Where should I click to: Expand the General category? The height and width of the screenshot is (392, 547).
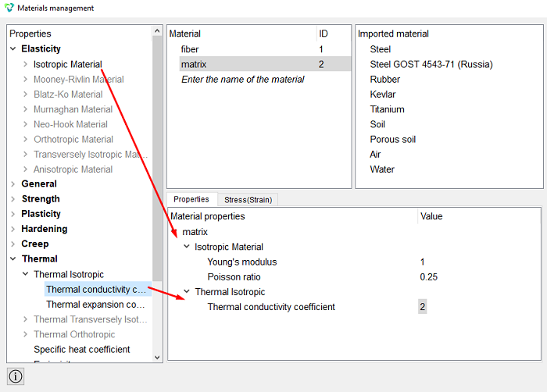tap(13, 184)
